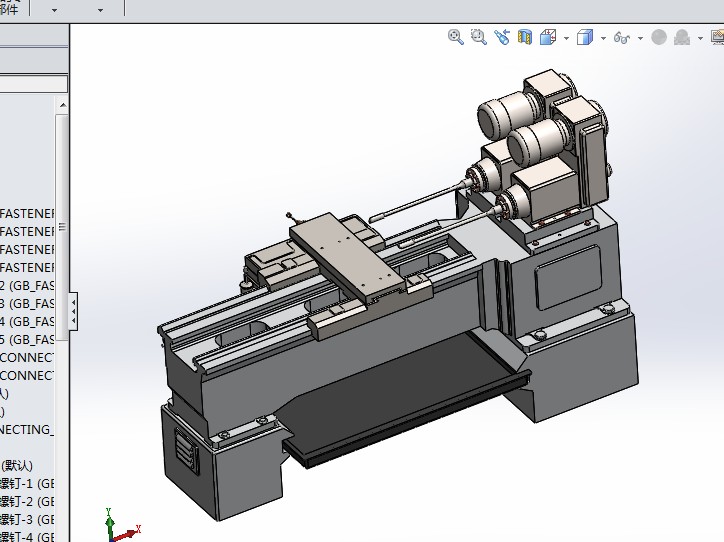Click the feature tree scrollbar up arrow

[63, 105]
